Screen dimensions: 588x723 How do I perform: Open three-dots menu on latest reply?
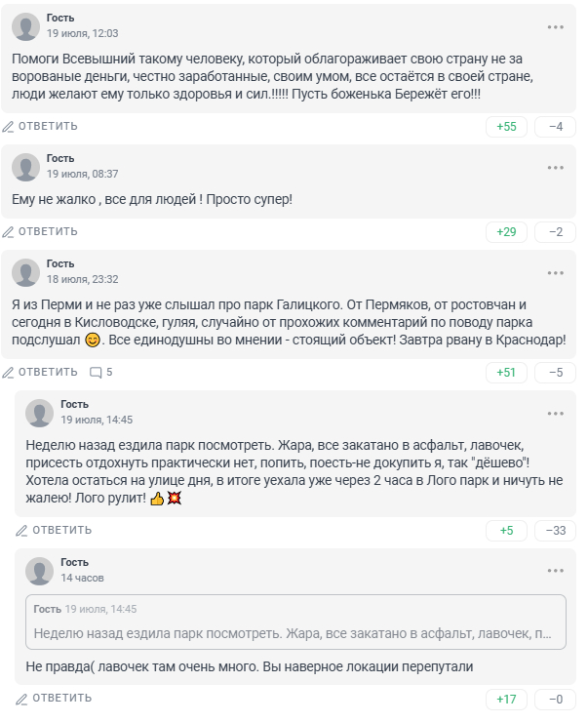tap(556, 571)
